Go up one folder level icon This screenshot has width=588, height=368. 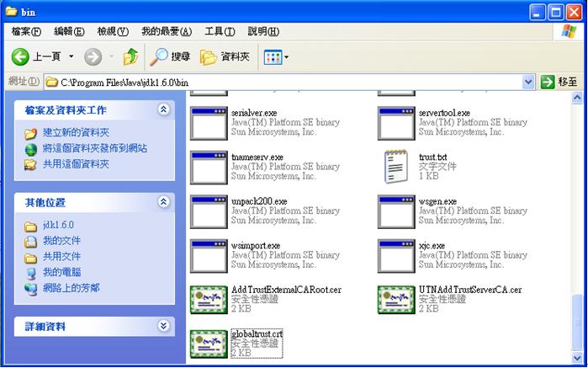130,56
